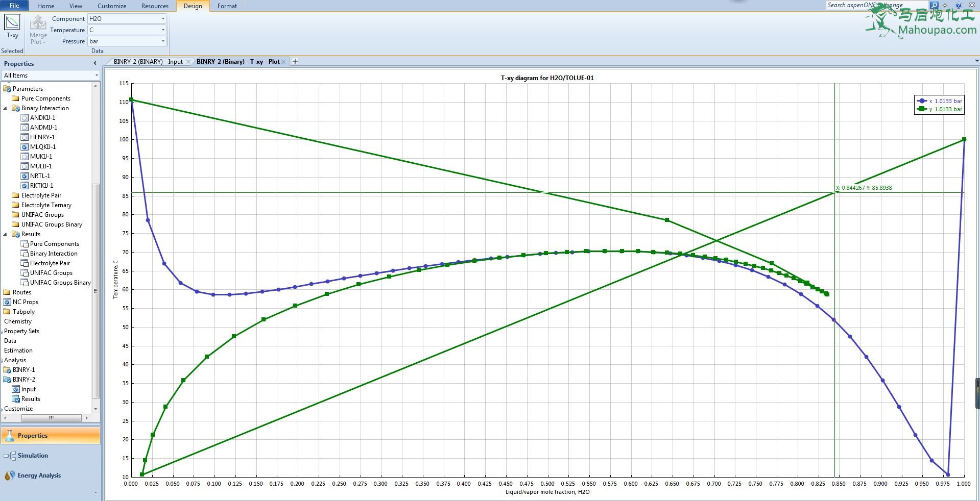Open the Temperature unit dropdown

tap(163, 30)
